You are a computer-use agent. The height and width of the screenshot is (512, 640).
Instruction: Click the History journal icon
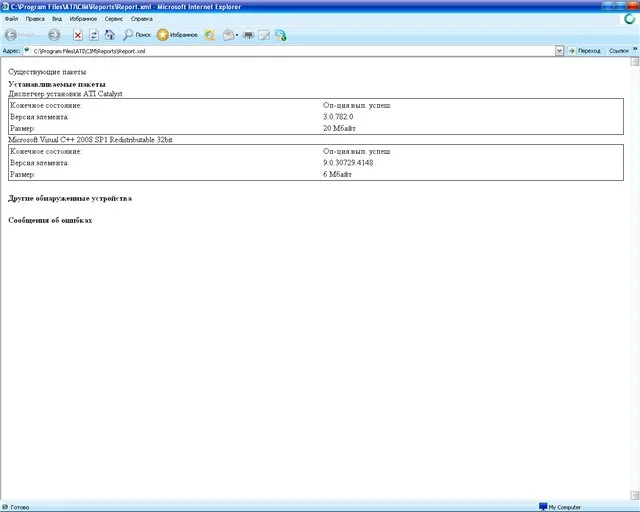209,35
